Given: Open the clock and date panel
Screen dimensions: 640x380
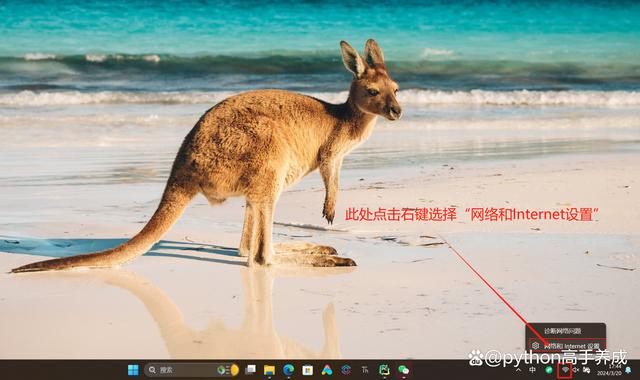Looking at the screenshot, I should [609, 370].
